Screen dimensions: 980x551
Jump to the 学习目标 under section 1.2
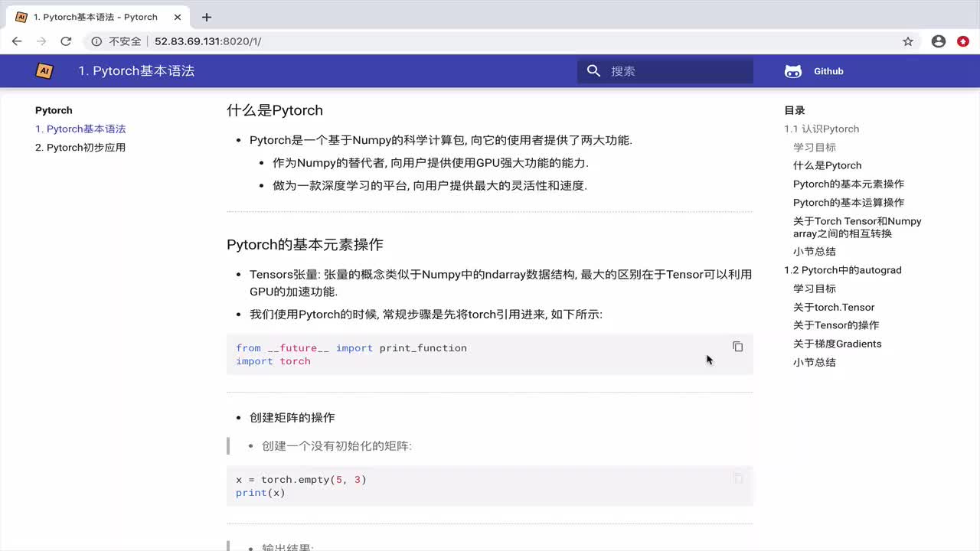point(815,289)
